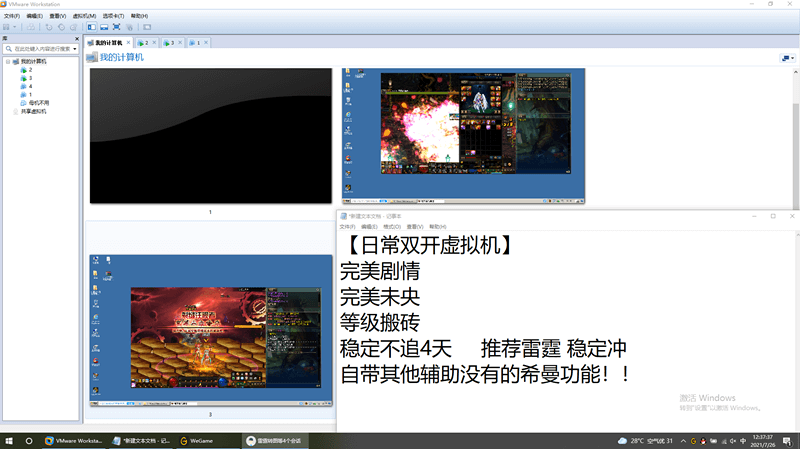The width and height of the screenshot is (800, 449).
Task: Close the VM 2 tab
Action: pos(154,42)
